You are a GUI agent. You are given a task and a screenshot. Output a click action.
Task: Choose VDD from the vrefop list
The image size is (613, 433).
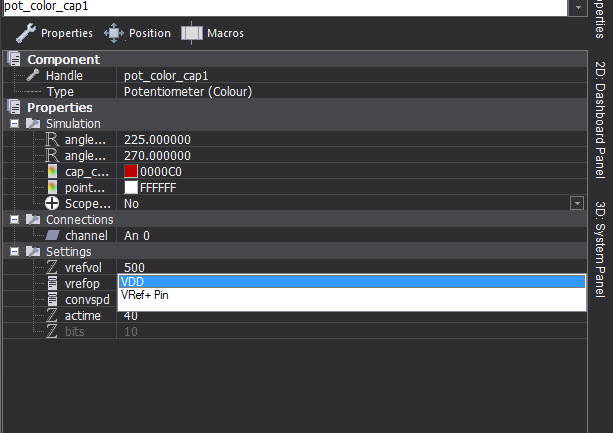[x=352, y=282]
